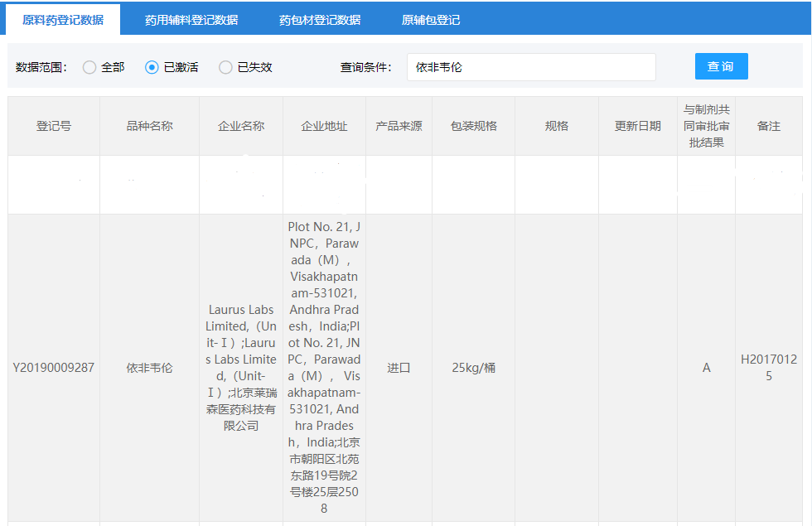Click the 25kg/桶 packaging cell
This screenshot has height=526, width=812.
click(x=473, y=368)
